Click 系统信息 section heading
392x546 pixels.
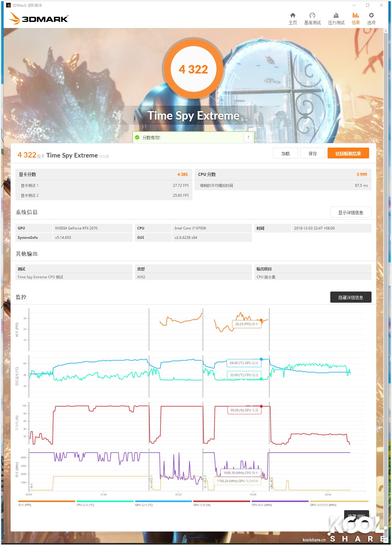26,212
